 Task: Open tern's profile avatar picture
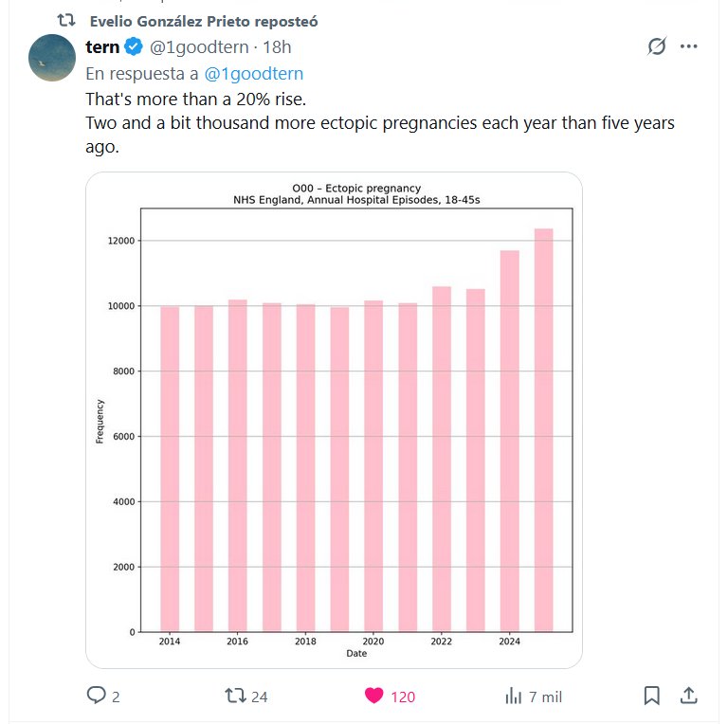(x=53, y=58)
